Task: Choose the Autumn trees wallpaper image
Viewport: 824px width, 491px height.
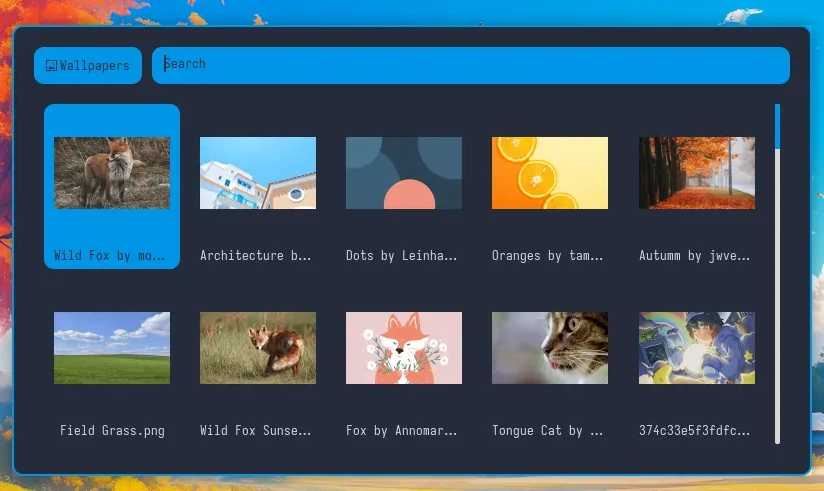Action: (x=697, y=173)
